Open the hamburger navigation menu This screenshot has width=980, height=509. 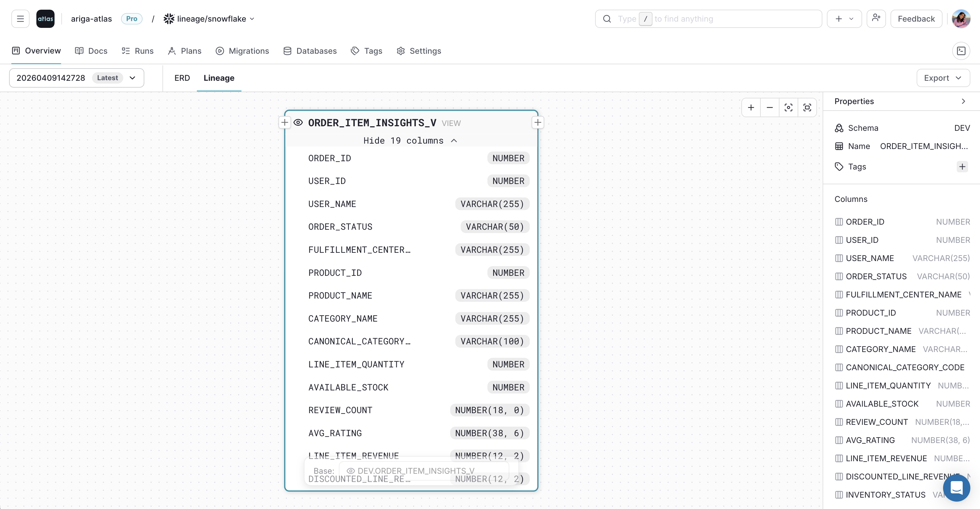[20, 18]
